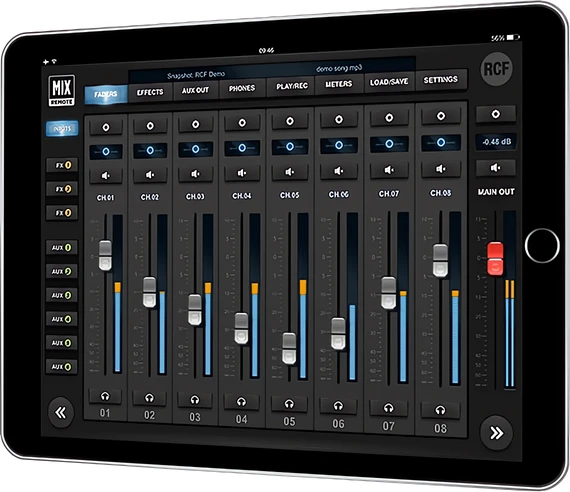570x492 pixels.
Task: Toggle the first AUX send button
Action: (x=62, y=248)
